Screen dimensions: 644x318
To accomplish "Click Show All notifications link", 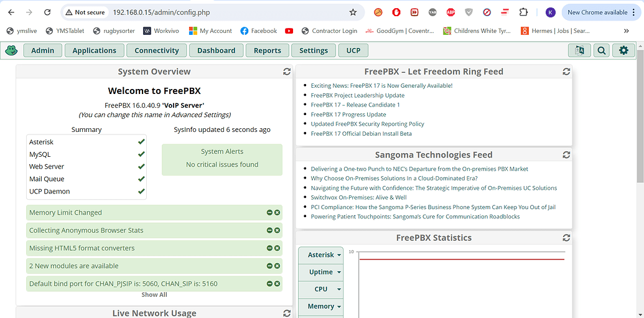I will pos(154,294).
